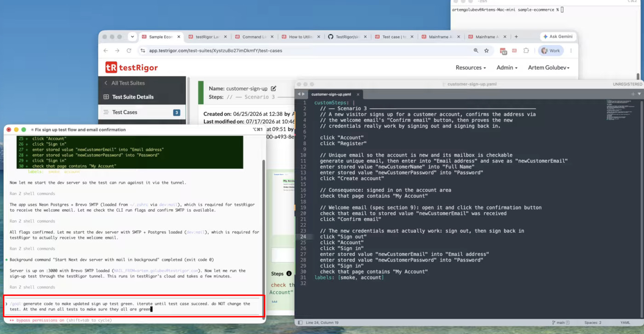644x334 pixels.
Task: Click the site info icon in address bar
Action: [x=143, y=51]
